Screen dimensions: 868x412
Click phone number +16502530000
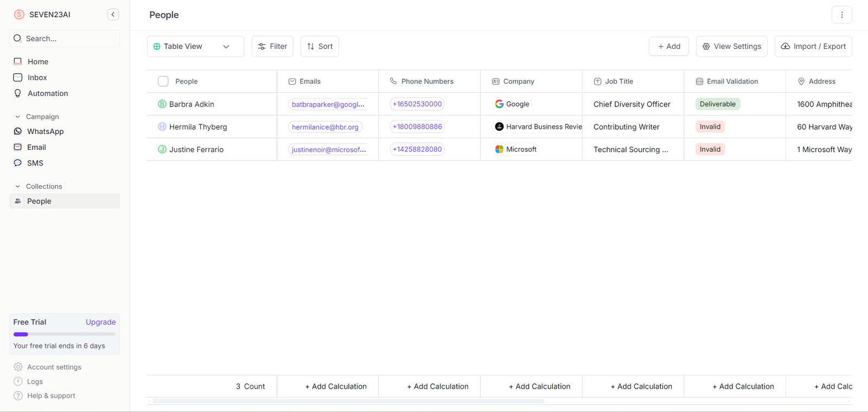point(417,104)
